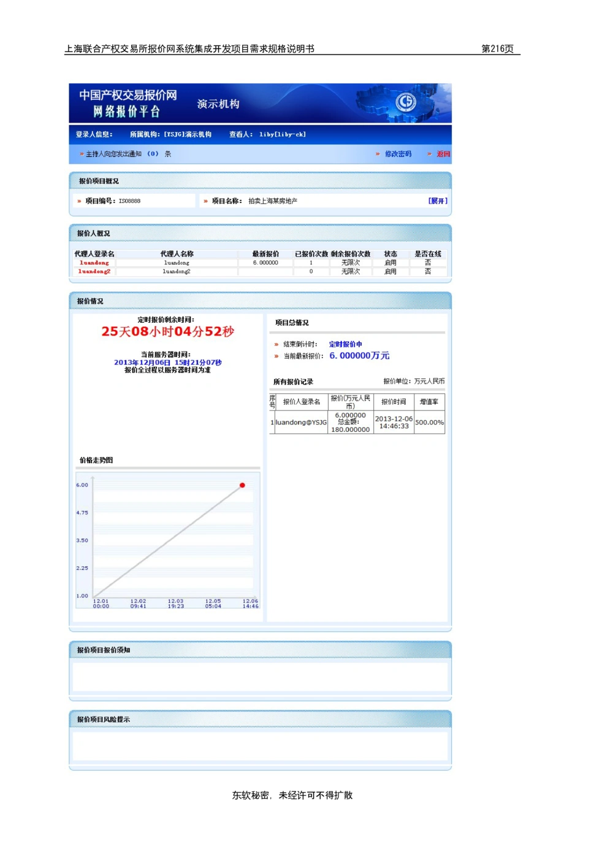Select bidder luandong in agent table
The height and width of the screenshot is (868, 613).
tap(94, 263)
